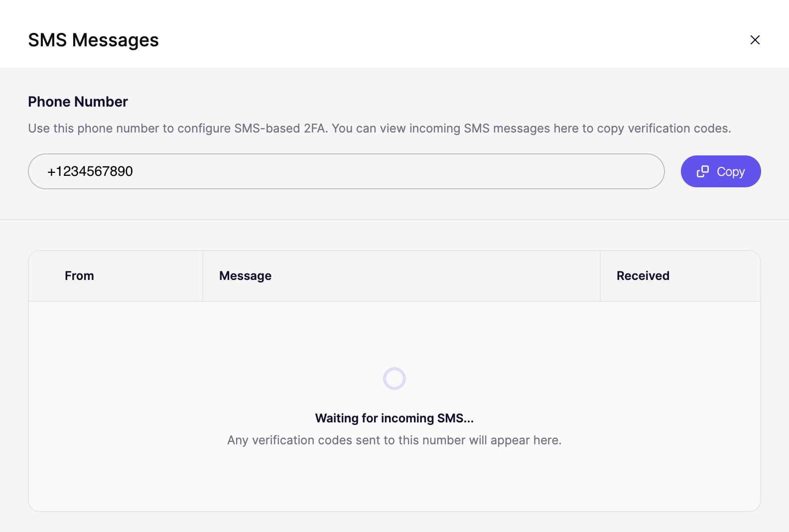Click 'Any verification codes sent' helper text
The height and width of the screenshot is (532, 789).
tap(394, 440)
